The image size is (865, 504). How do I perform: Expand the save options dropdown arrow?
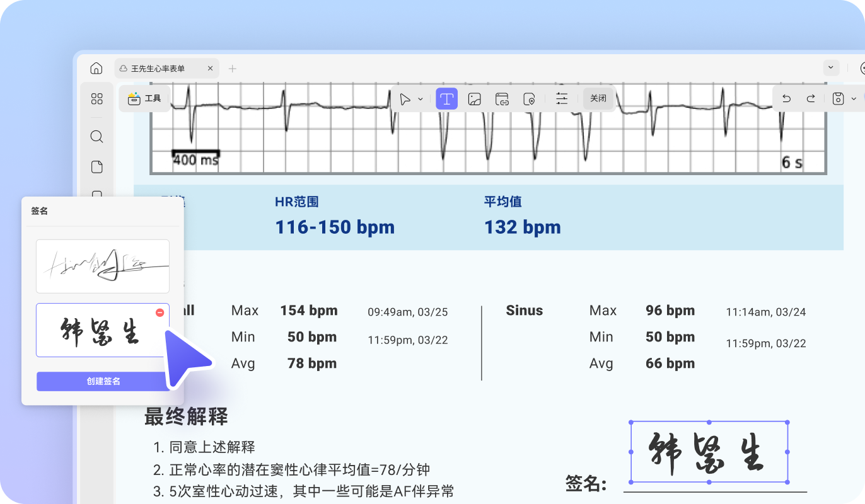click(854, 99)
